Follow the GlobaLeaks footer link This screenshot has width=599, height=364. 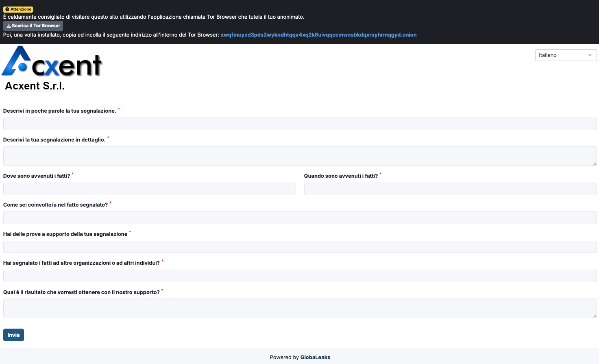pos(315,357)
